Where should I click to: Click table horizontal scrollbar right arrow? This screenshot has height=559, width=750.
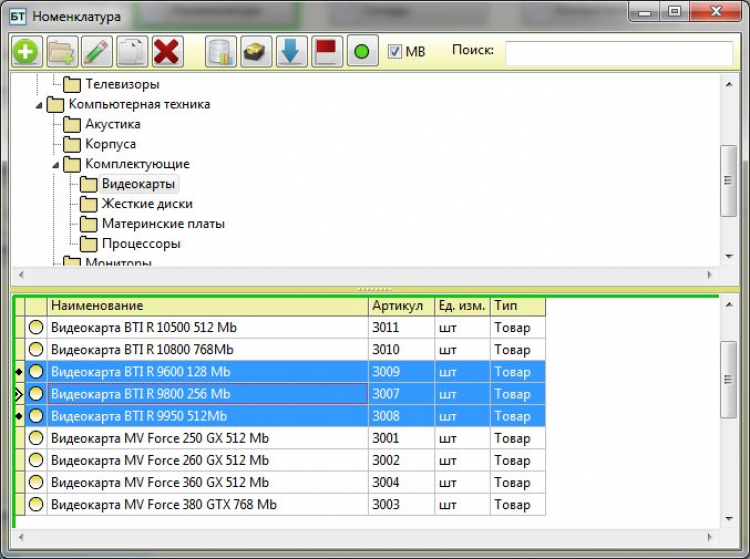[709, 537]
